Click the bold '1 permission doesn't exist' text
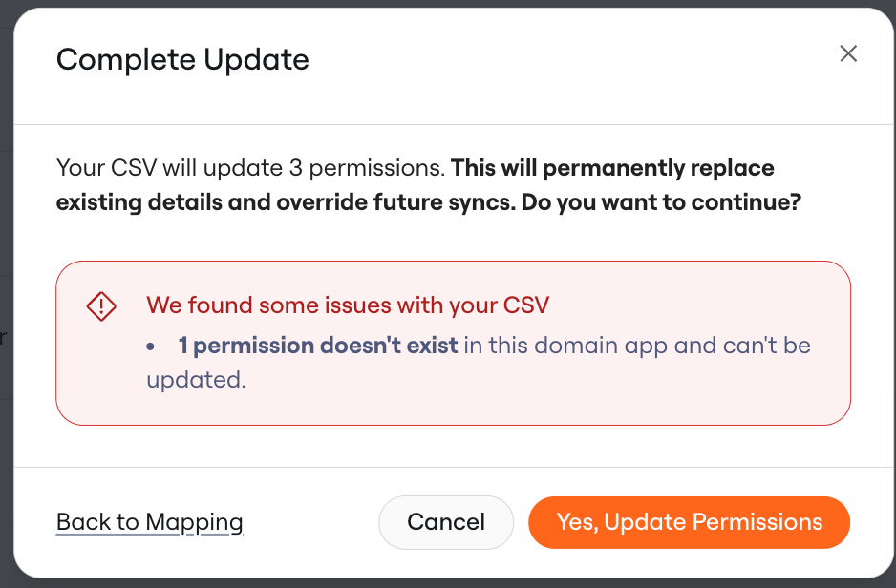The width and height of the screenshot is (896, 588). coord(318,346)
